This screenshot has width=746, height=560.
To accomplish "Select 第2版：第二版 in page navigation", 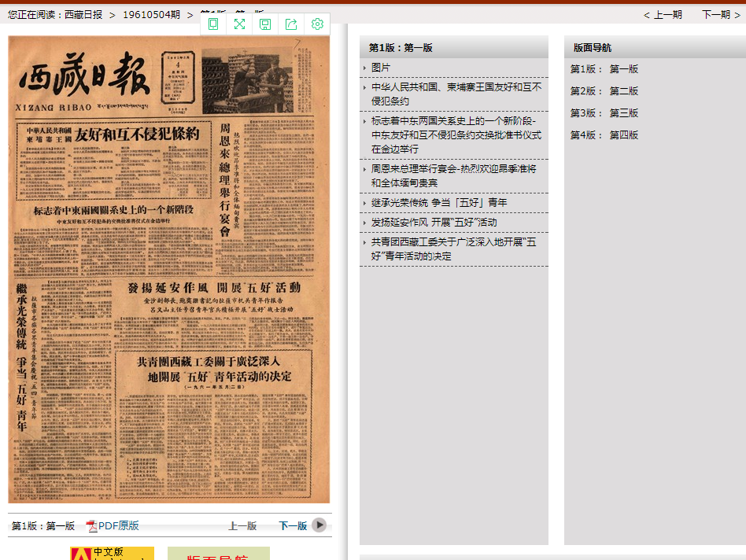I will point(604,90).
